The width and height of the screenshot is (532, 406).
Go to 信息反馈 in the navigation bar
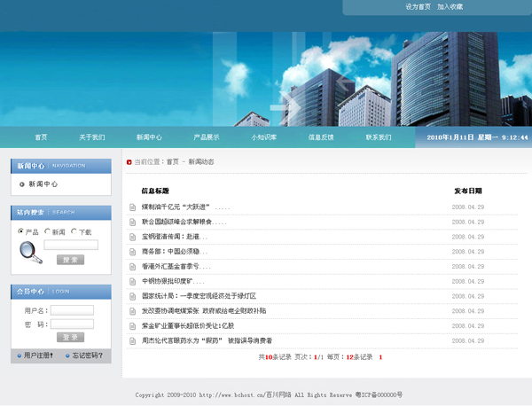coord(321,137)
